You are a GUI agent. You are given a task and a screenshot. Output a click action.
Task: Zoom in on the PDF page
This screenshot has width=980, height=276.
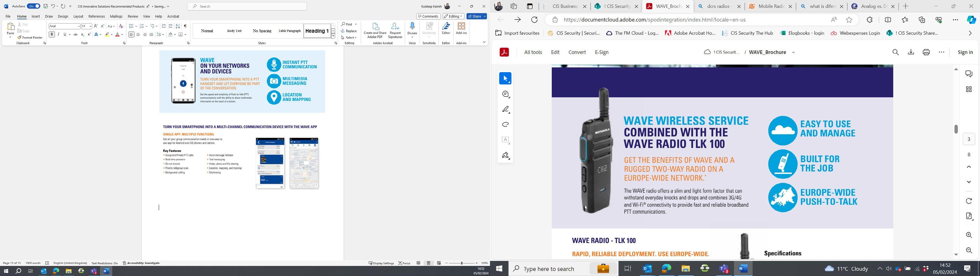coord(969,235)
